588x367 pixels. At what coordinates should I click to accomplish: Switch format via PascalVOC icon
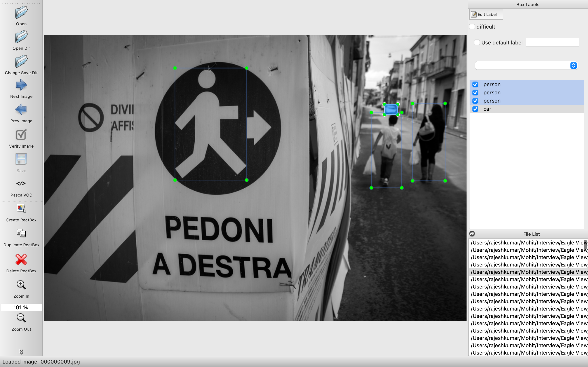coord(21,183)
